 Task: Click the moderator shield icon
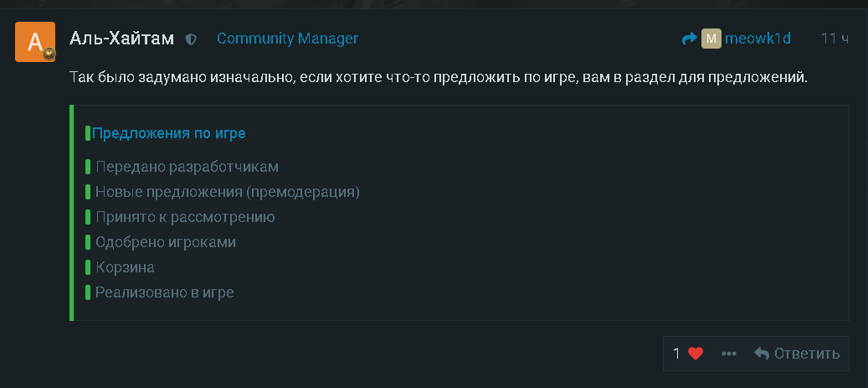click(x=191, y=39)
